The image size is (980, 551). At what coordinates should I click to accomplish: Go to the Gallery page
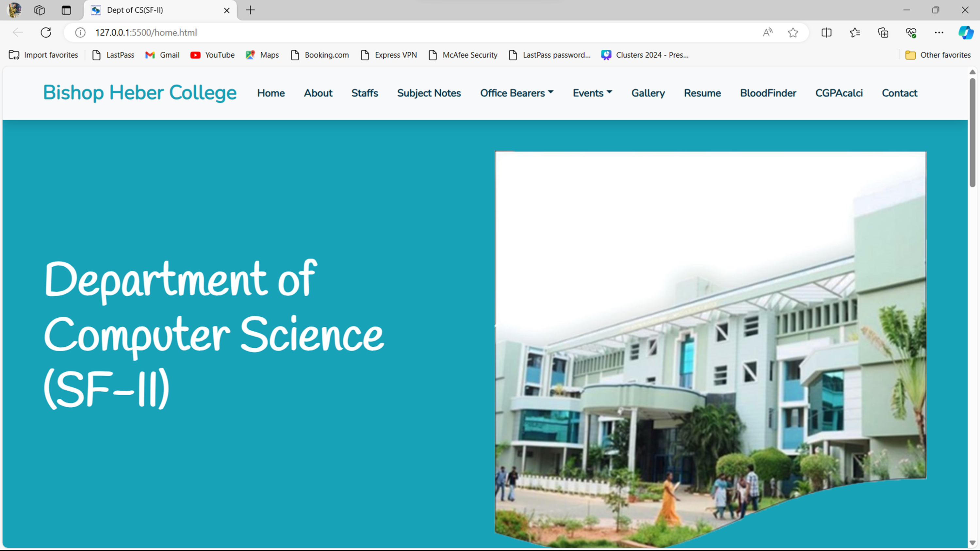coord(648,93)
